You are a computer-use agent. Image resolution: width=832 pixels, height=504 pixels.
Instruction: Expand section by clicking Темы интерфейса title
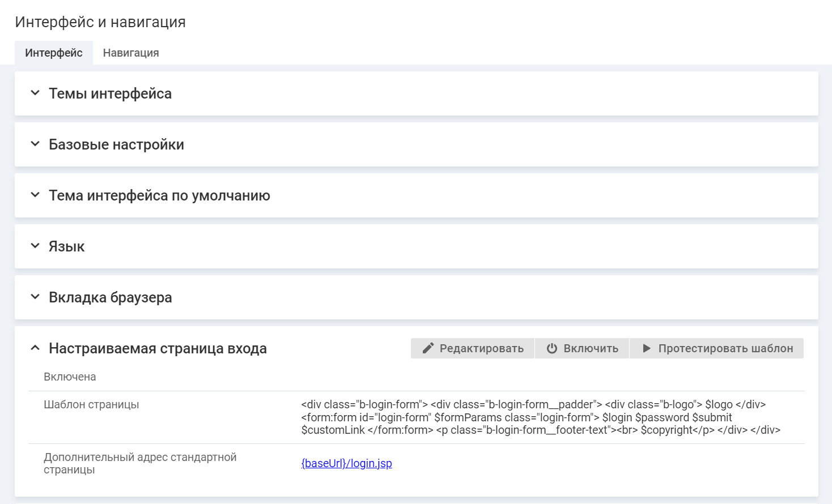click(x=110, y=93)
